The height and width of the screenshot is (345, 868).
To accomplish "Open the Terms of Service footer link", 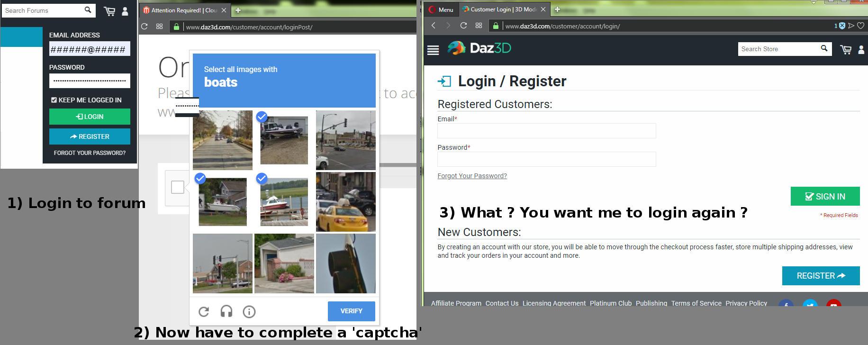I will [696, 303].
